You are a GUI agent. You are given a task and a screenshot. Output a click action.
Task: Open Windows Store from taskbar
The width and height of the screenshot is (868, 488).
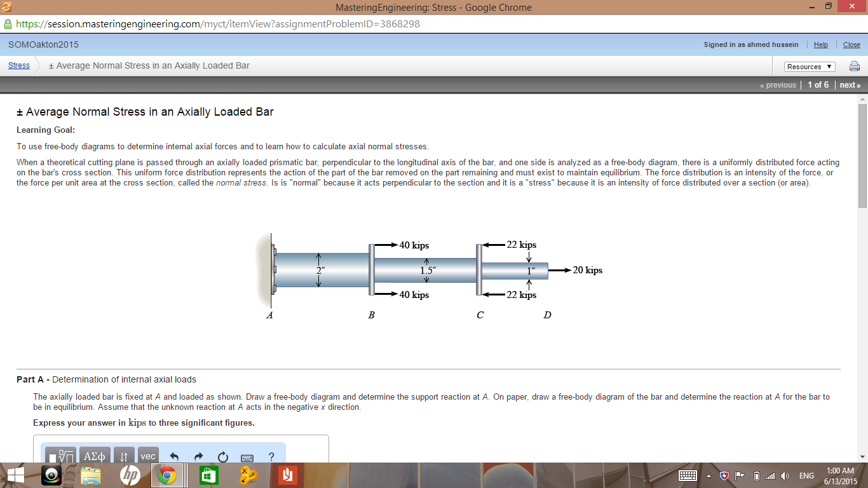pos(209,476)
